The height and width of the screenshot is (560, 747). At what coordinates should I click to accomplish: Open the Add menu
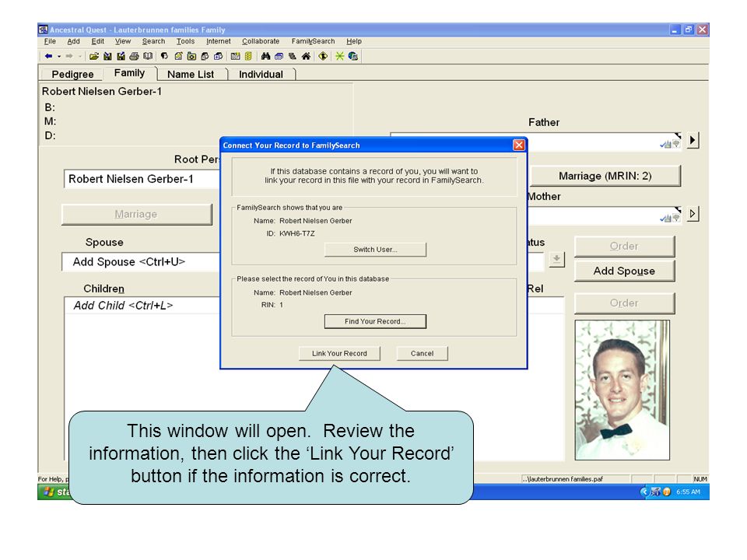click(73, 41)
